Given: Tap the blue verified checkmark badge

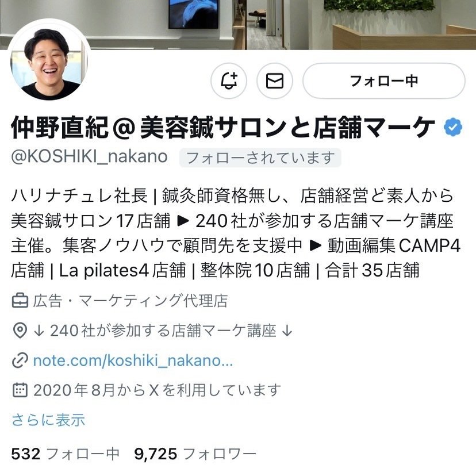Looking at the screenshot, I should click(x=452, y=127).
